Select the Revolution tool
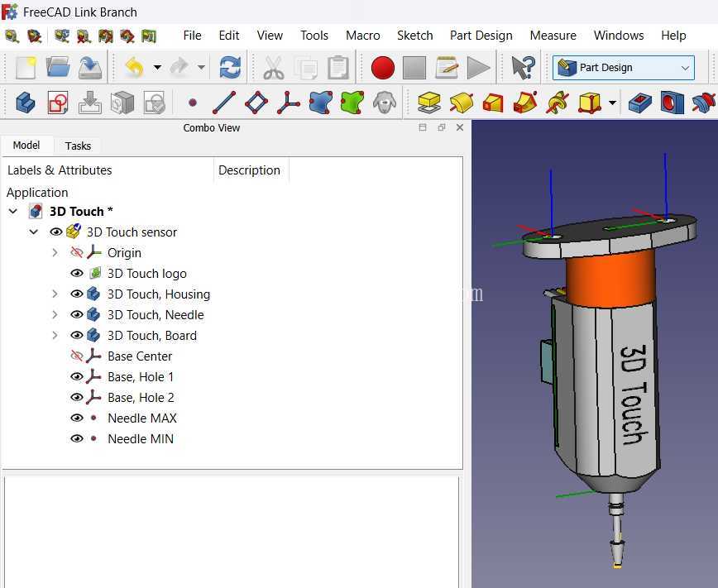 pos(461,102)
